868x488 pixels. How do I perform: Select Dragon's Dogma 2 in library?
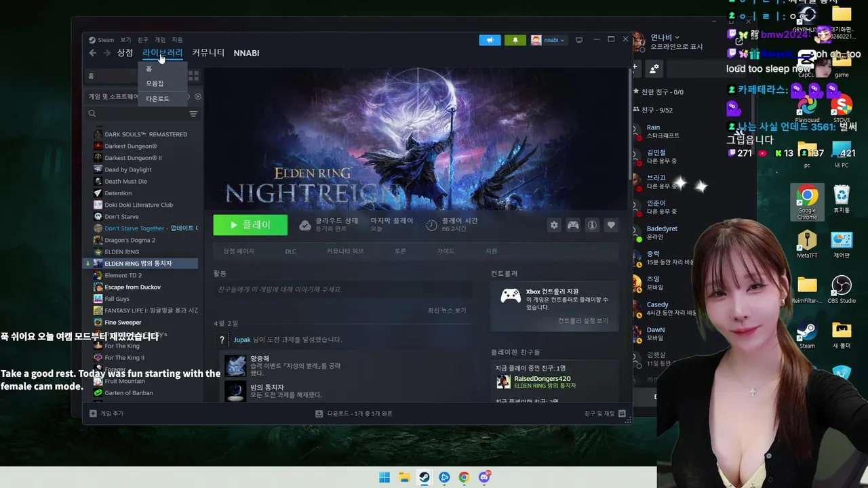[x=130, y=240]
